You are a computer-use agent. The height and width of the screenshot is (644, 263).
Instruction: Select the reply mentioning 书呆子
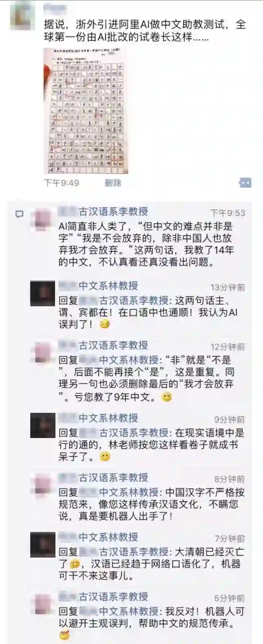point(152,444)
